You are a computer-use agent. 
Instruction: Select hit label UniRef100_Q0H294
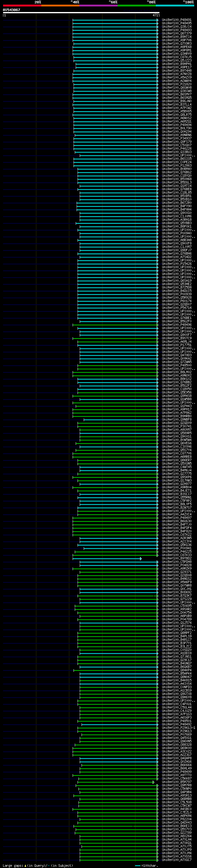177,131
